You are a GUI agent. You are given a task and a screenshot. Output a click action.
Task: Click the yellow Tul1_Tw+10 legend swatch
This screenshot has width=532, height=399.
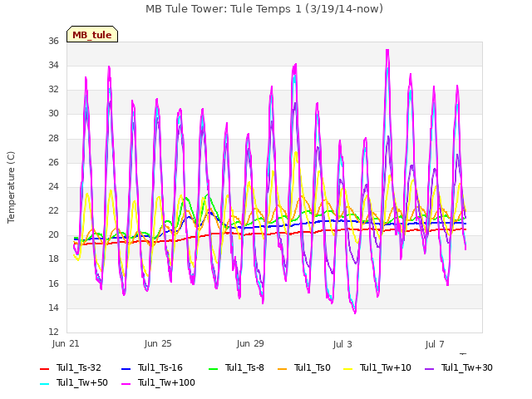point(347,368)
